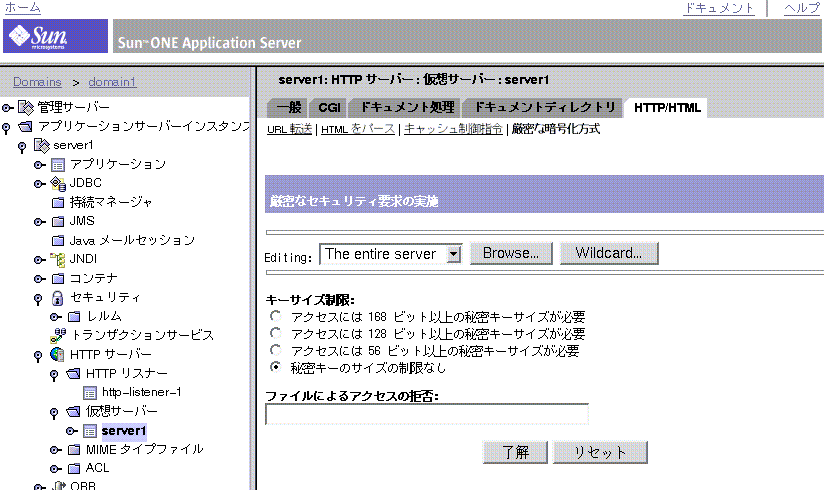This screenshot has height=490, width=824.
Task: Click the トランザクションサービス icon
Action: coord(58,335)
